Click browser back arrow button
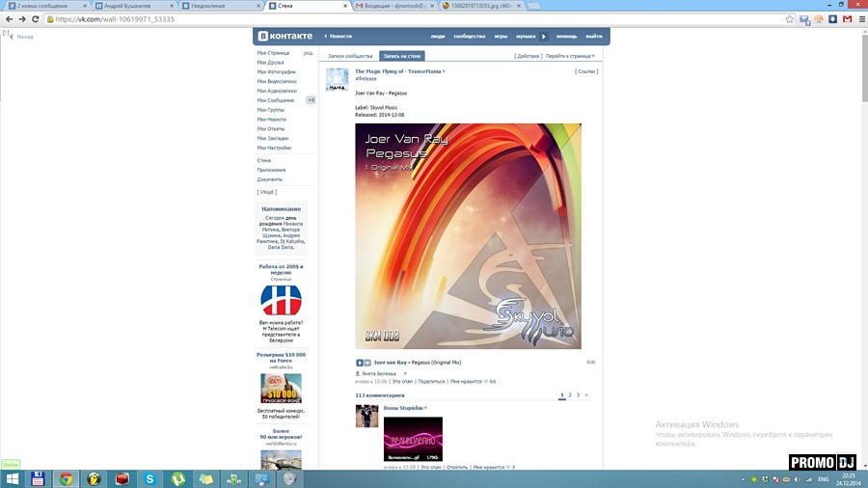Viewport: 868px width, 488px height. pyautogui.click(x=8, y=18)
